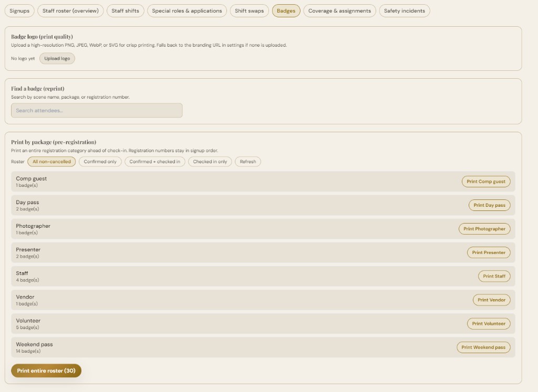Print Presenter badges
The height and width of the screenshot is (392, 538).
coord(489,252)
